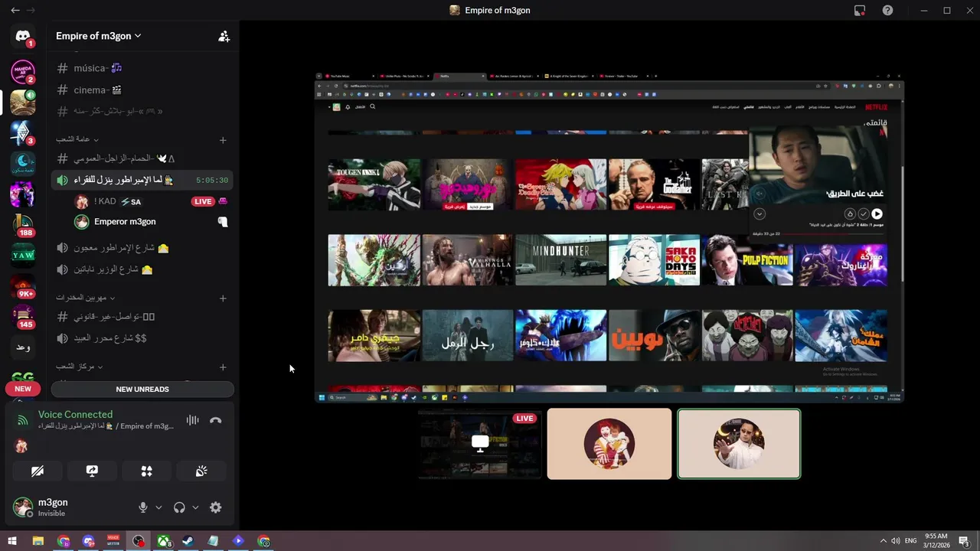
Task: Select the highlighted m3gon participant tile
Action: pos(739,444)
